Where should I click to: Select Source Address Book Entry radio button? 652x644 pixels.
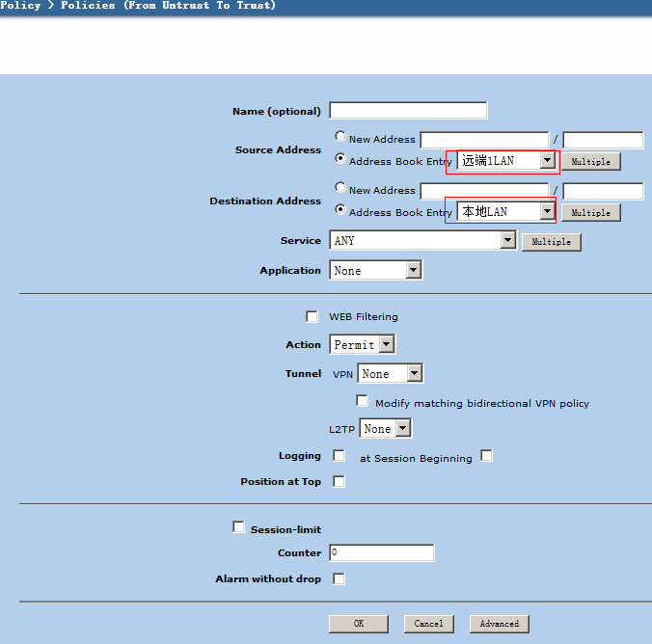[340, 159]
